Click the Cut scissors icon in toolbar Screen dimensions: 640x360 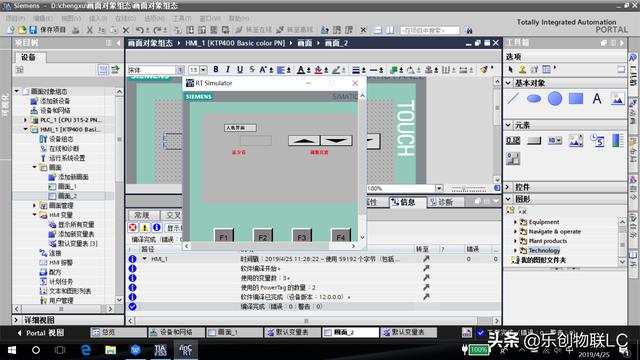click(89, 30)
